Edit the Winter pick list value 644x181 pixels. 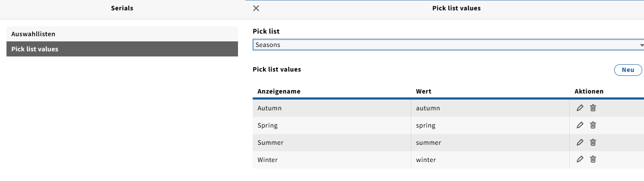[580, 159]
